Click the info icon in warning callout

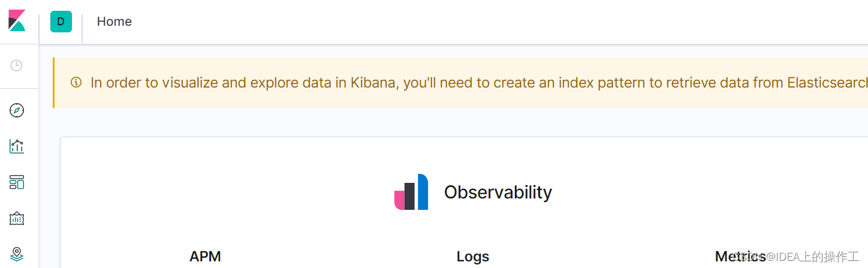click(76, 82)
